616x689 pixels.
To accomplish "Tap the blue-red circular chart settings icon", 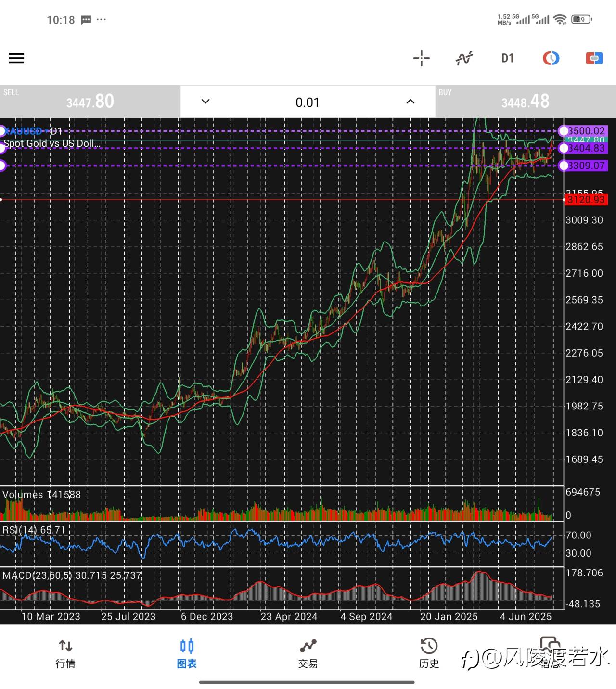I will pyautogui.click(x=551, y=58).
